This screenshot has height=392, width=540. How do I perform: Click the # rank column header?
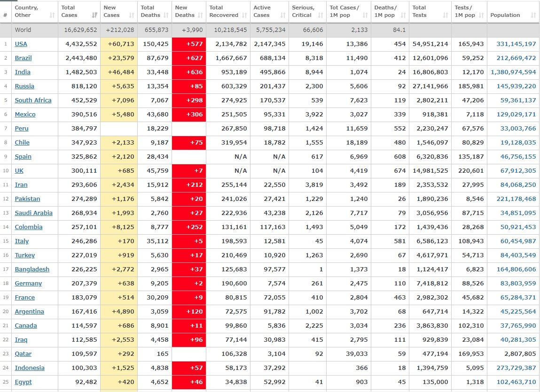coord(5,15)
